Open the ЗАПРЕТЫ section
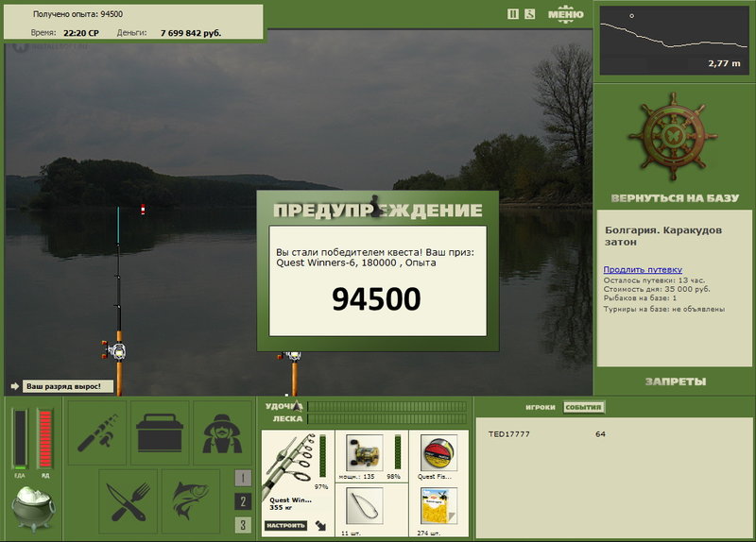Screen dimensions: 756x542 click(x=676, y=381)
